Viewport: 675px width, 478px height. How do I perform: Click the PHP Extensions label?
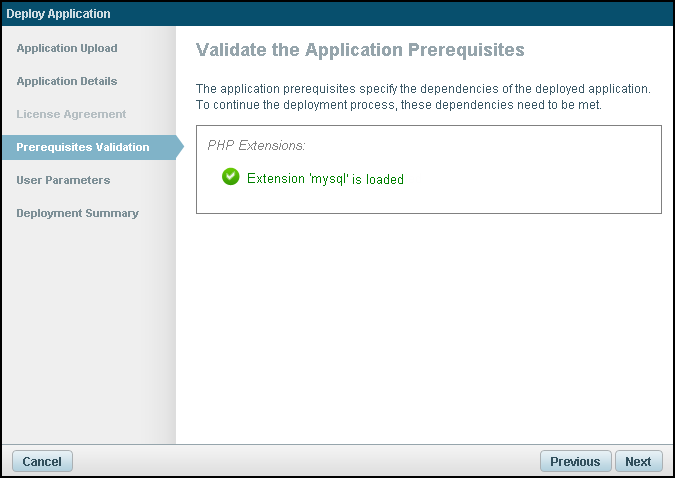click(256, 145)
